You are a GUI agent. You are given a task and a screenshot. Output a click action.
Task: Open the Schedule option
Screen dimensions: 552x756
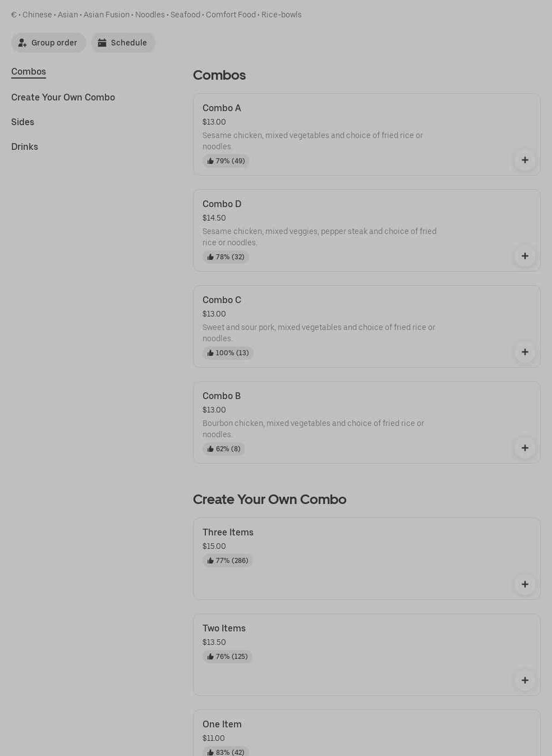[123, 43]
